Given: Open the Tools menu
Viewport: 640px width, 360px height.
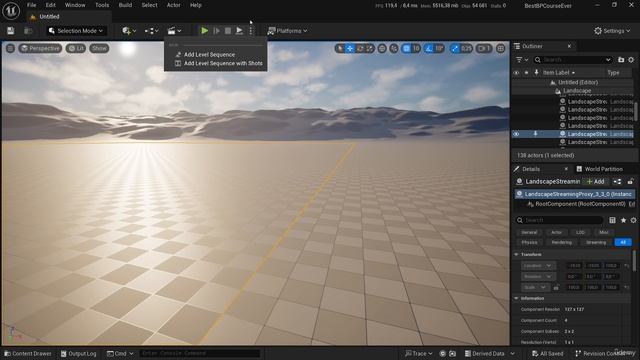Looking at the screenshot, I should [102, 5].
